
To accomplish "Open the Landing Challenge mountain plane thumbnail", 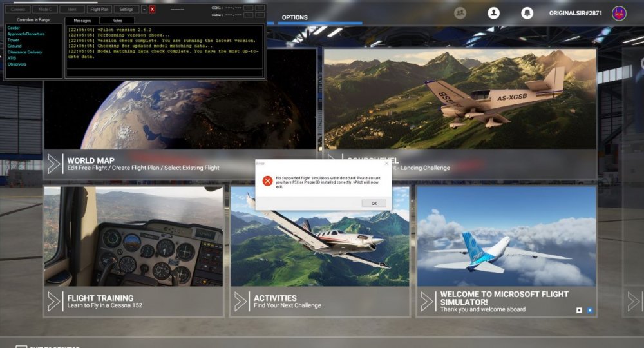I will click(x=460, y=99).
